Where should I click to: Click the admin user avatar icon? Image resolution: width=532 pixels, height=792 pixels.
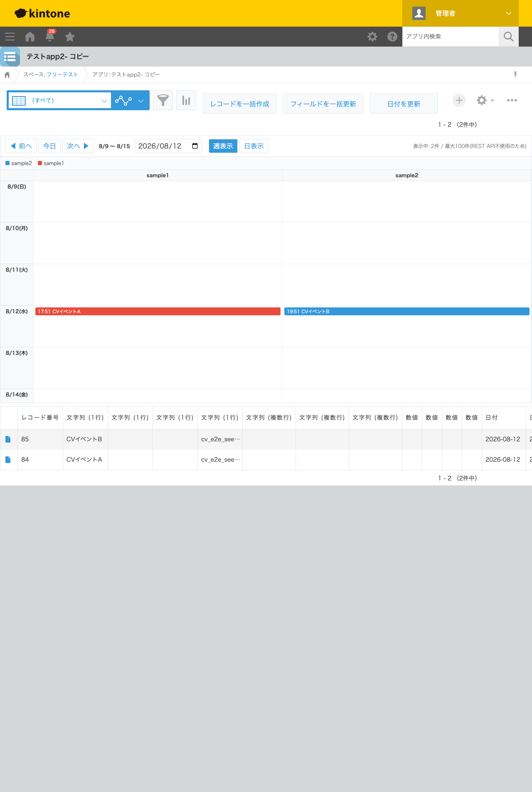419,13
